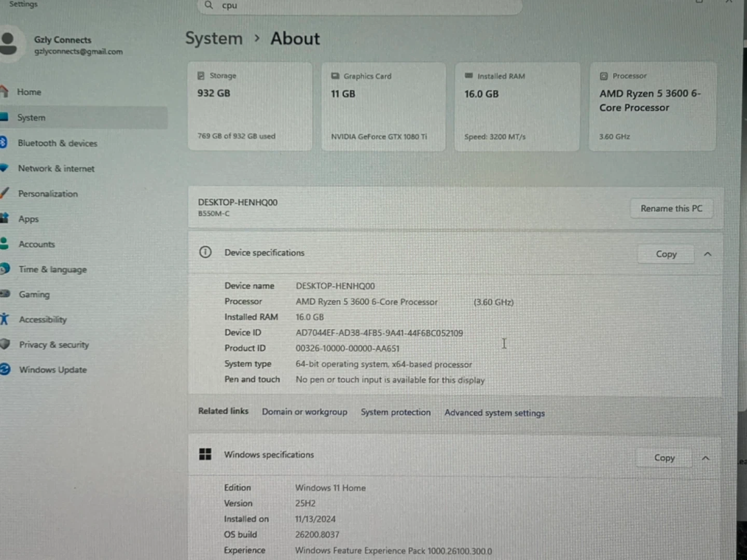Click the Network & internet wifi icon
This screenshot has height=560, width=747.
pos(4,168)
